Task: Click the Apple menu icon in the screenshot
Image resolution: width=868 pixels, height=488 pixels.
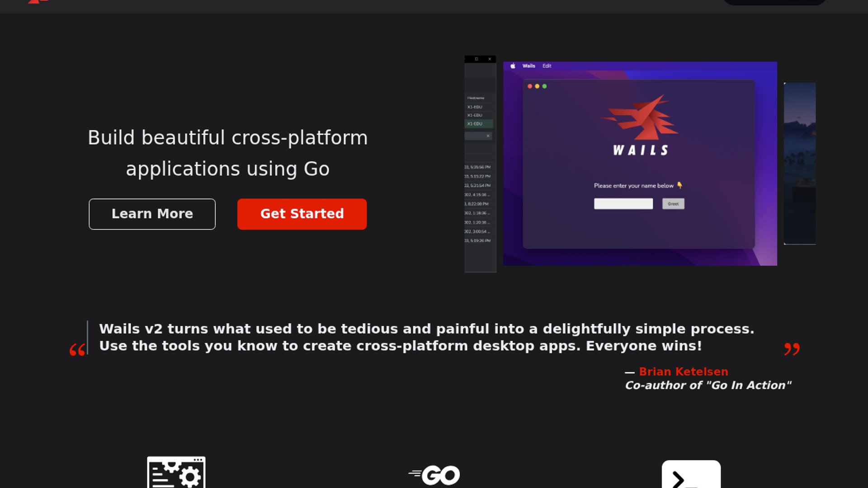Action: tap(513, 66)
